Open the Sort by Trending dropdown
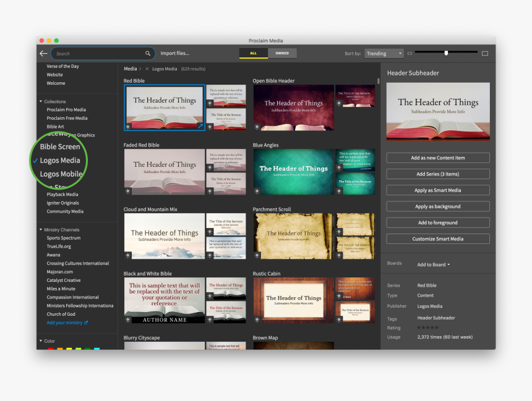This screenshot has height=401, width=532. (x=384, y=54)
